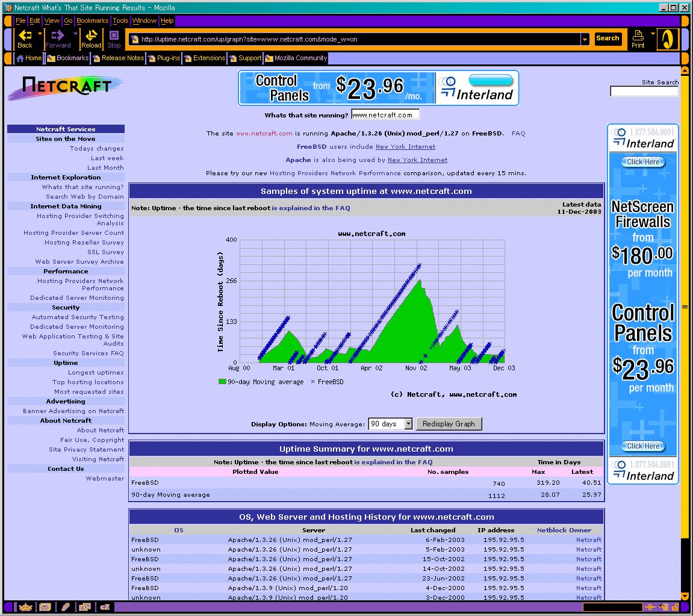693x616 pixels.
Task: Open the Tools menu
Action: coord(120,20)
